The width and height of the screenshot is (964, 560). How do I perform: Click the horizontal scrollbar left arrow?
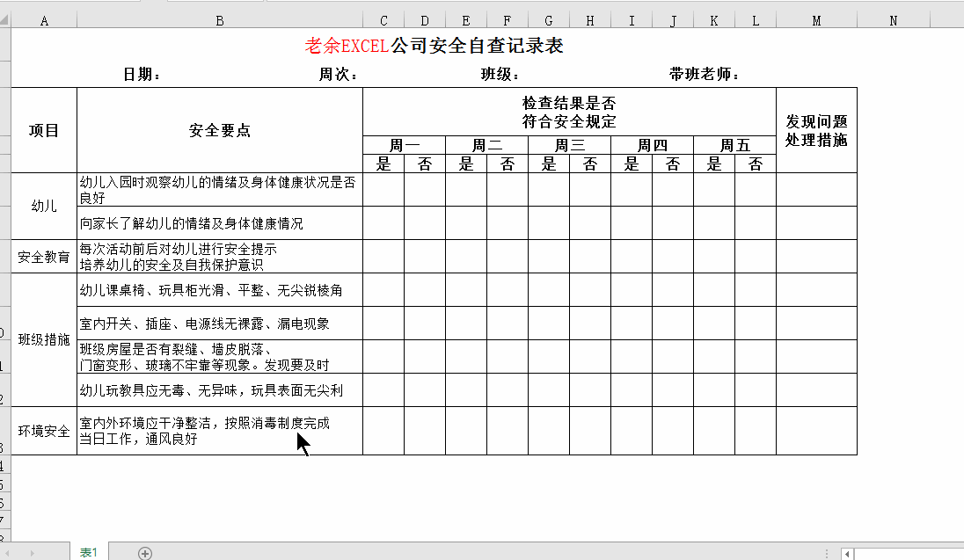click(x=847, y=554)
